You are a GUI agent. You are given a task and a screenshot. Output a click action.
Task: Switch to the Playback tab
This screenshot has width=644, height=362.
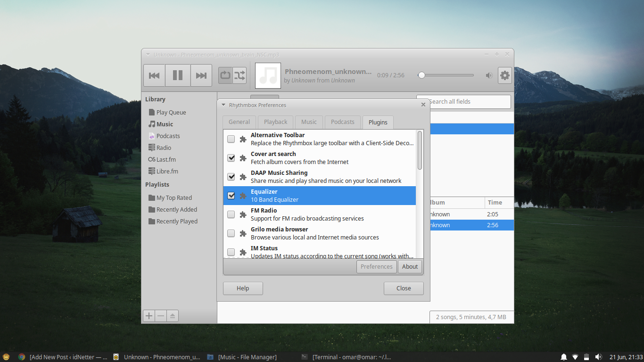click(275, 122)
